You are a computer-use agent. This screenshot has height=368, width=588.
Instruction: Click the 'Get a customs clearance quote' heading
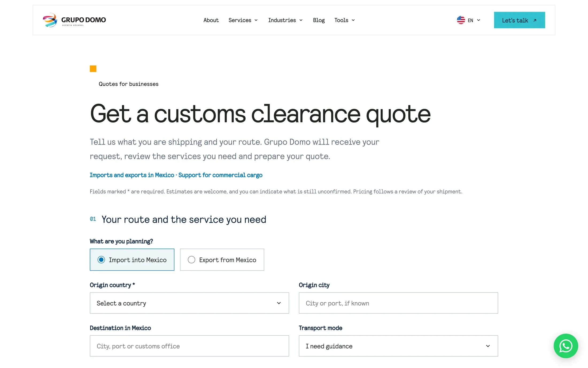(x=260, y=114)
